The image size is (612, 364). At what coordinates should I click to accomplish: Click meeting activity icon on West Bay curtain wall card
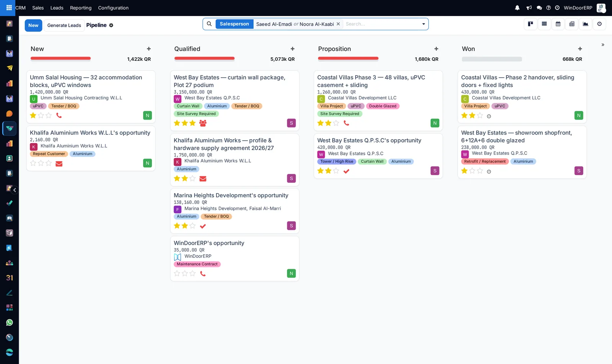[203, 123]
